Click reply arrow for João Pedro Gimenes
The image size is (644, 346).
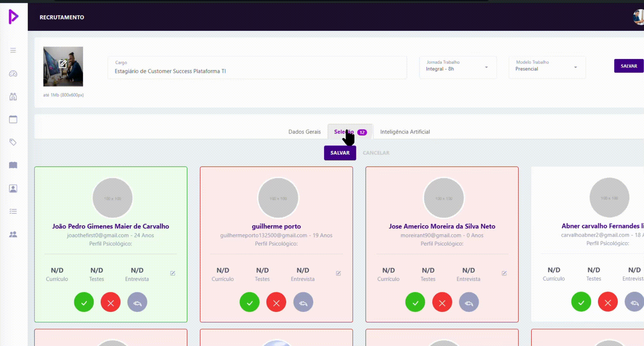point(137,302)
